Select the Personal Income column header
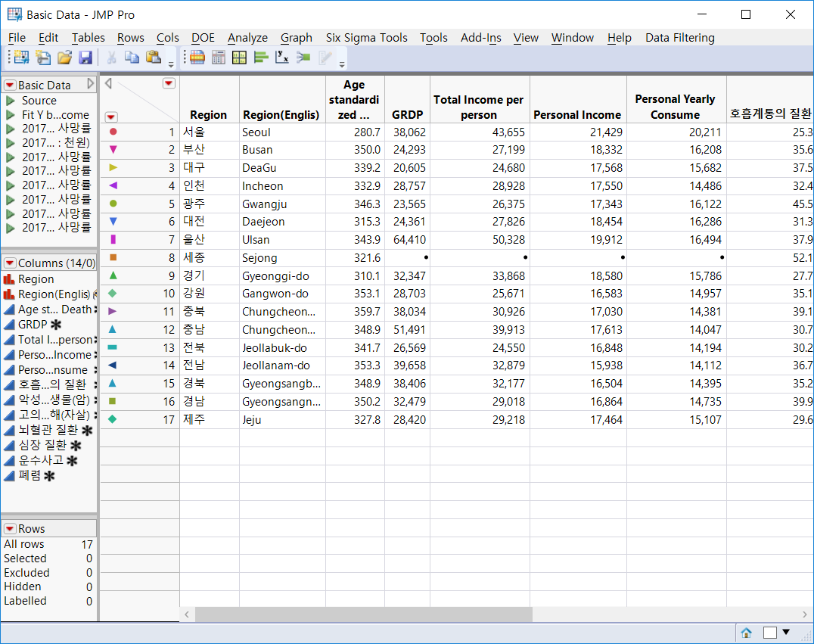Viewport: 814px width, 644px height. [x=577, y=115]
